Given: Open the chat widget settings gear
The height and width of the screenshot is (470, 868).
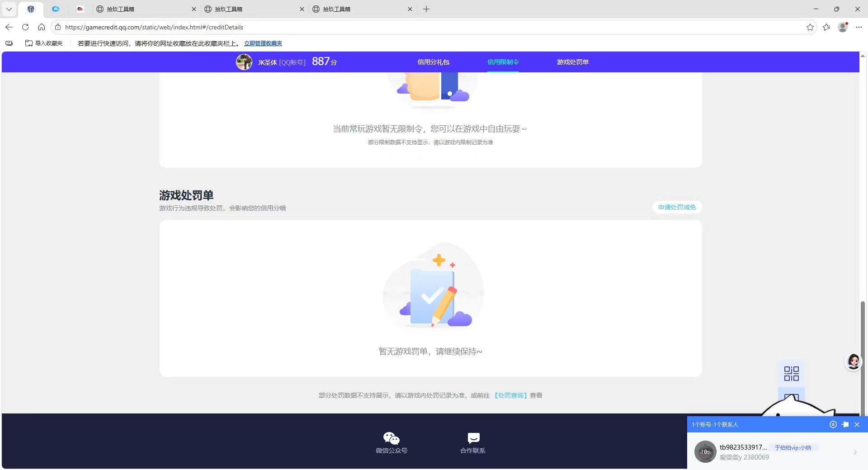Looking at the screenshot, I should pyautogui.click(x=833, y=424).
